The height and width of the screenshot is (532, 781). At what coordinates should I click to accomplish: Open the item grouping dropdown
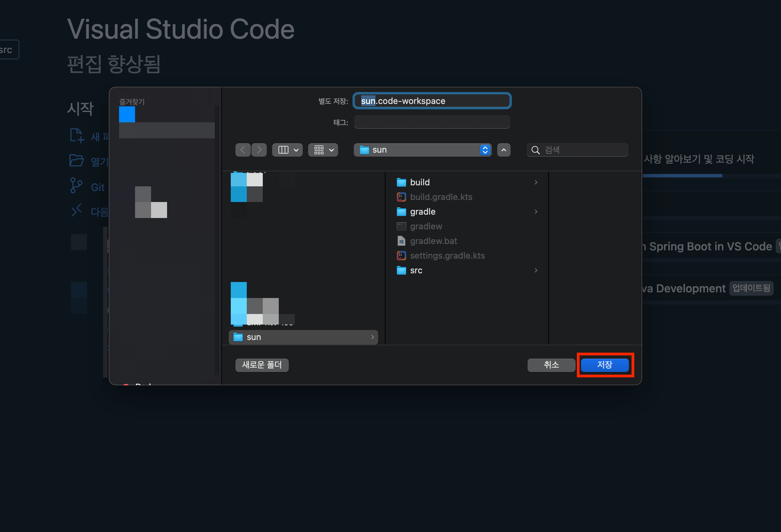[323, 150]
